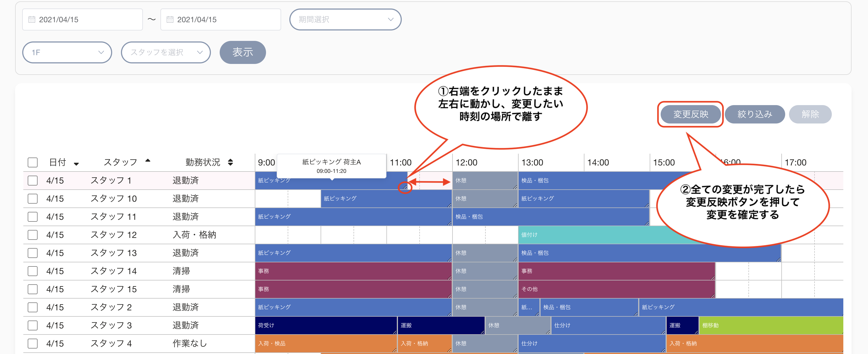Check the スタッフ 12 row checkbox
868x354 pixels.
pyautogui.click(x=33, y=235)
